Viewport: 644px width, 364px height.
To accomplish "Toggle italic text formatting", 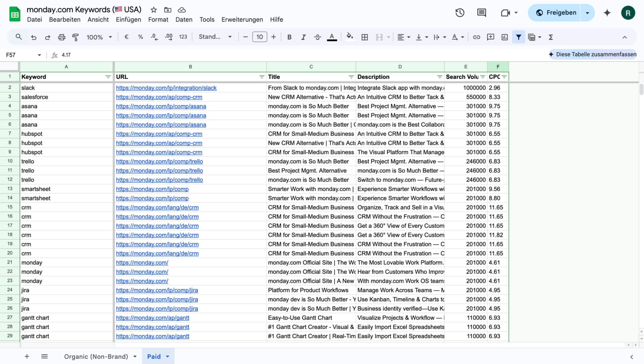I will click(x=303, y=37).
